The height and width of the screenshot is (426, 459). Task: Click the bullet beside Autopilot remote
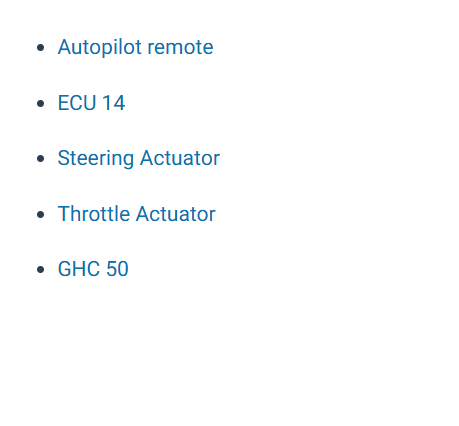[x=41, y=48]
